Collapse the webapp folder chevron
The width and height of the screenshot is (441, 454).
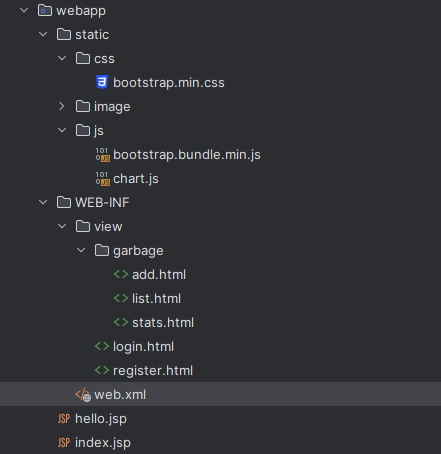(x=24, y=10)
